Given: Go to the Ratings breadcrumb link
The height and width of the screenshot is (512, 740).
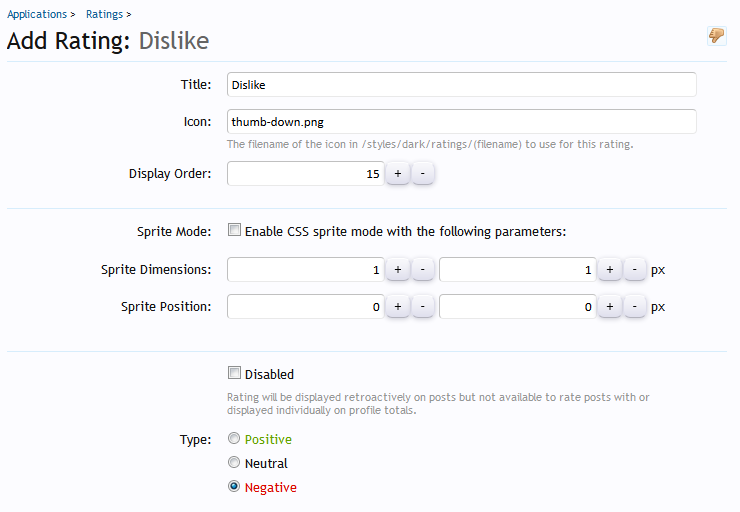Looking at the screenshot, I should (x=104, y=14).
